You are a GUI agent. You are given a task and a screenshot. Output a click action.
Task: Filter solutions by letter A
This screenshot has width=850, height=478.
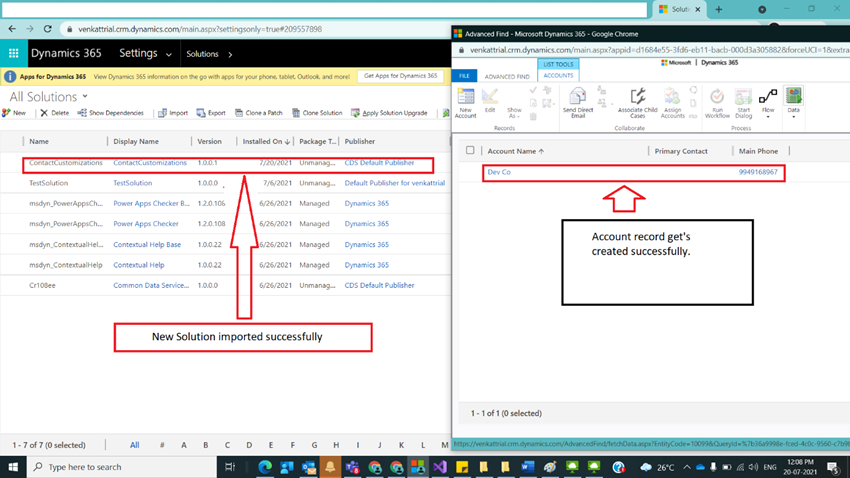[184, 445]
